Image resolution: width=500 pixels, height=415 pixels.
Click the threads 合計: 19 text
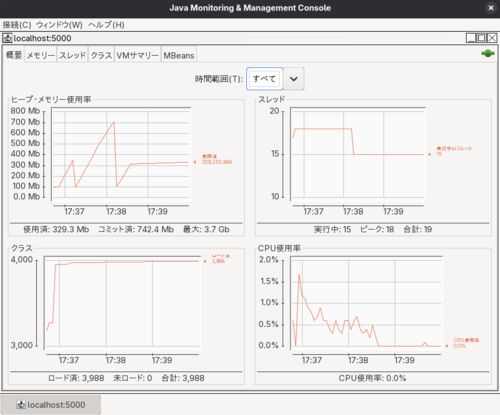(418, 229)
